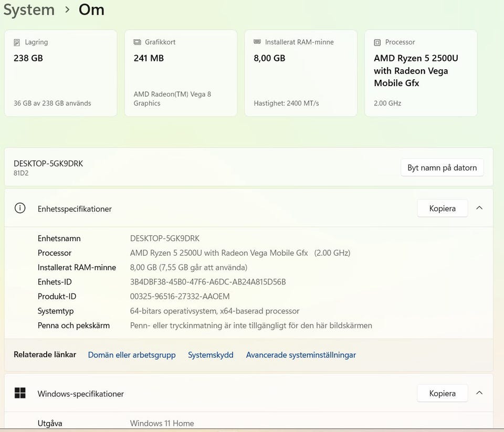This screenshot has width=504, height=432.
Task: Click the Processor chip icon
Action: 377,42
